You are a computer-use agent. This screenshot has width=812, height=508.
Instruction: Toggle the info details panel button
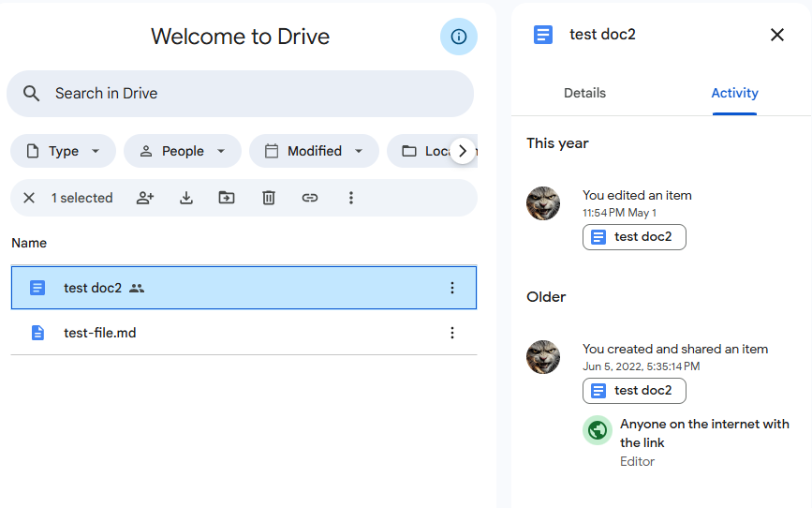pyautogui.click(x=459, y=37)
